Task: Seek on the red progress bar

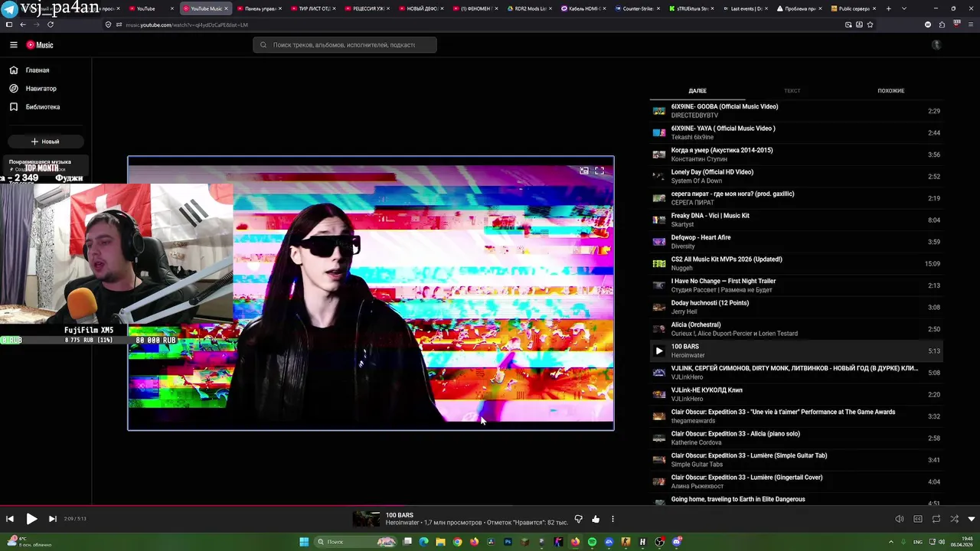Action: tap(490, 505)
